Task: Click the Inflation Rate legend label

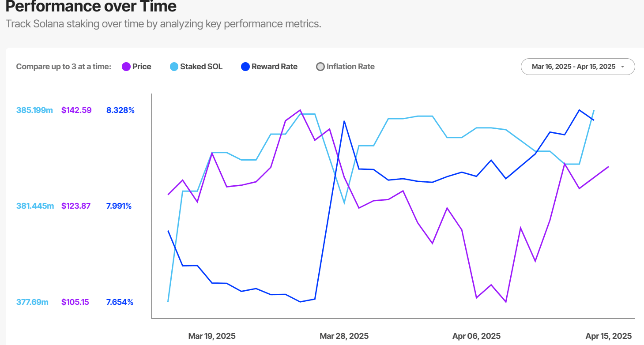Action: coord(350,67)
